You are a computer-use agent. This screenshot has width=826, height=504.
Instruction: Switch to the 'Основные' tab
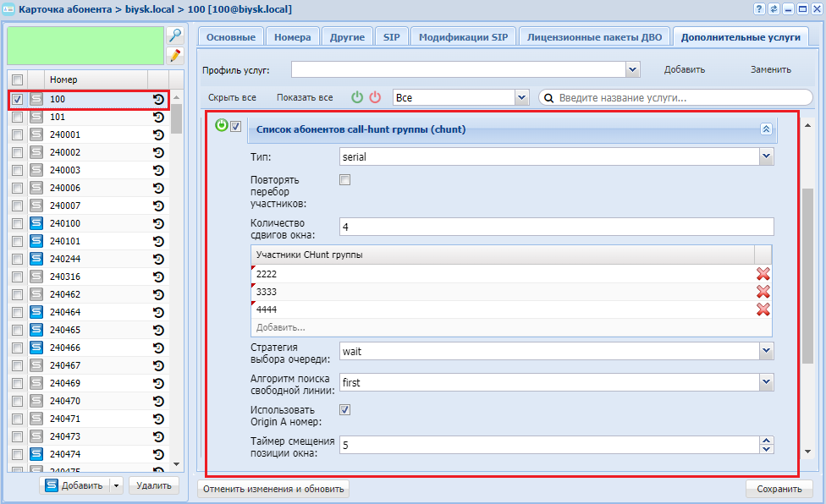(x=231, y=37)
